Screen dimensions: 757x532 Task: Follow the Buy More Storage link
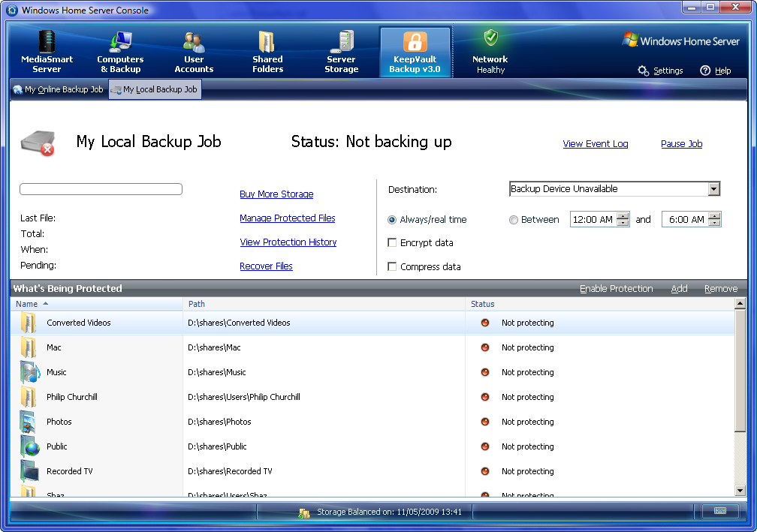pos(276,194)
